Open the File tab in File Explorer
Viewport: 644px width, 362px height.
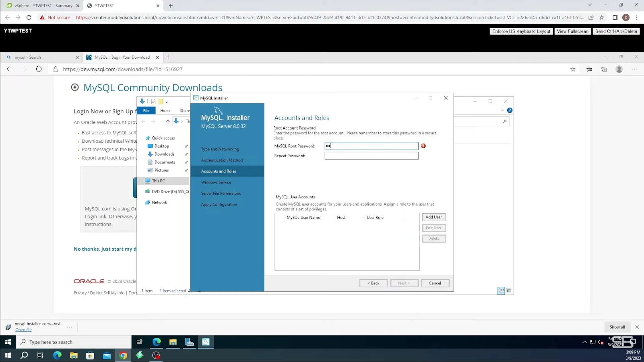(x=147, y=111)
